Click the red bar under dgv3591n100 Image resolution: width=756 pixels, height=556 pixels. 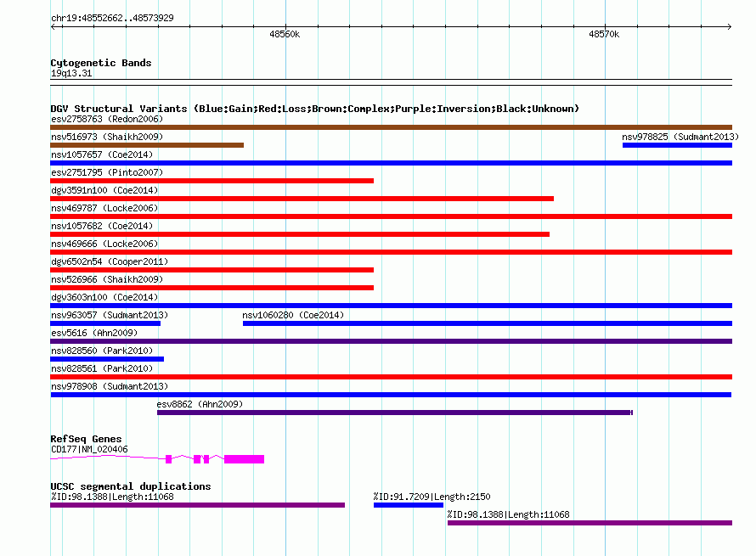(302, 199)
